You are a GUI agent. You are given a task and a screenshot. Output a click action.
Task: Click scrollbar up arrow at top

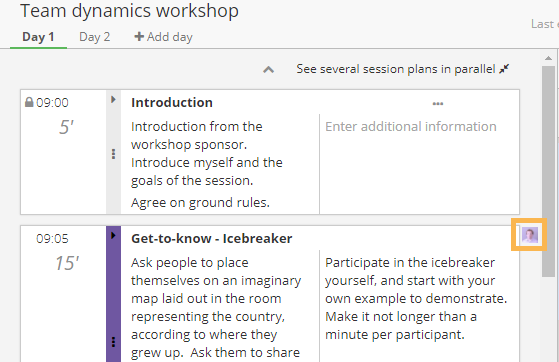pyautogui.click(x=548, y=58)
